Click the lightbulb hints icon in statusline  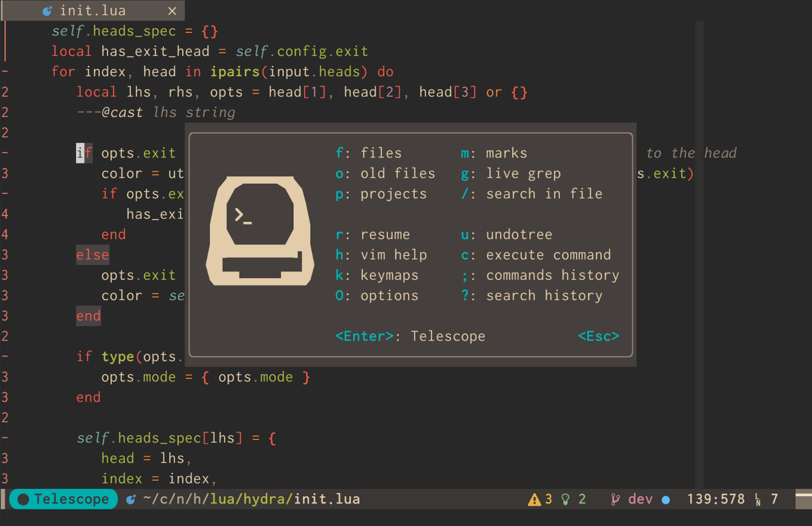coord(566,499)
